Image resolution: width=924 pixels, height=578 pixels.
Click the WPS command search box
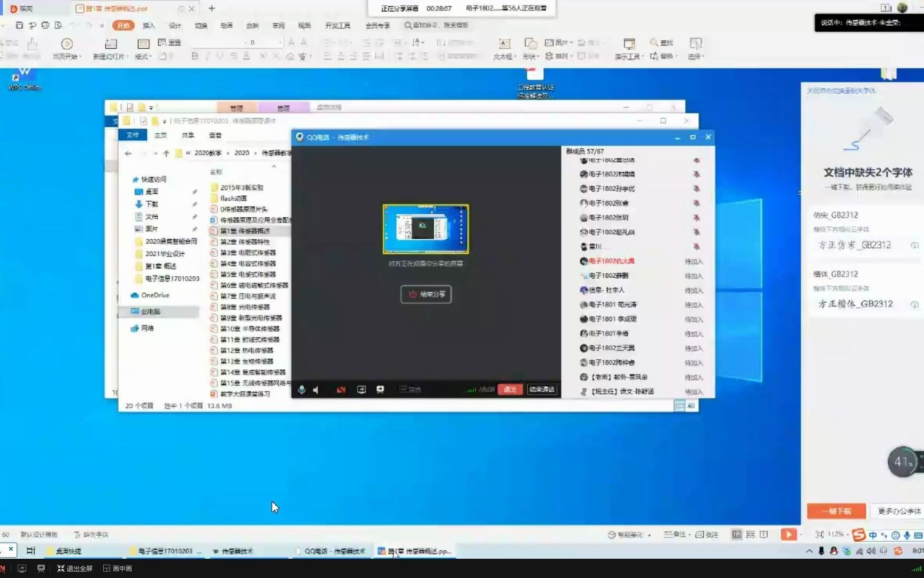click(437, 25)
